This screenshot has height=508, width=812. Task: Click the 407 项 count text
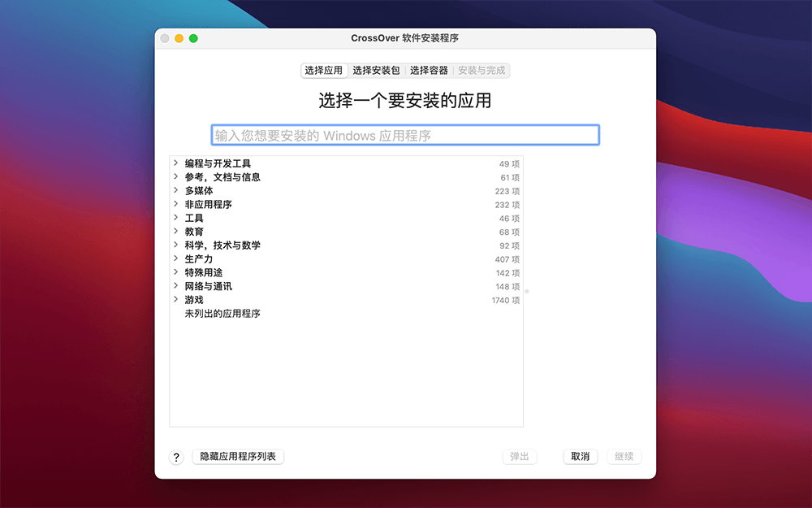[507, 259]
